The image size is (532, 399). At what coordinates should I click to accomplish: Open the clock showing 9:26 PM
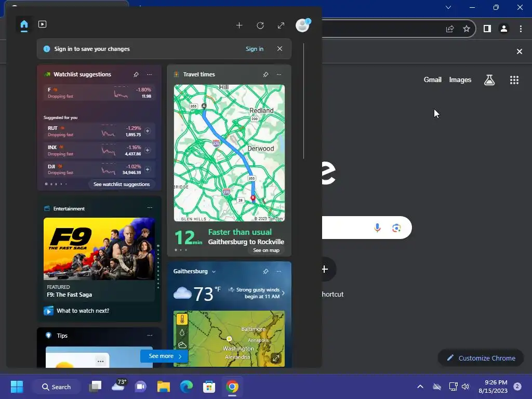493,387
